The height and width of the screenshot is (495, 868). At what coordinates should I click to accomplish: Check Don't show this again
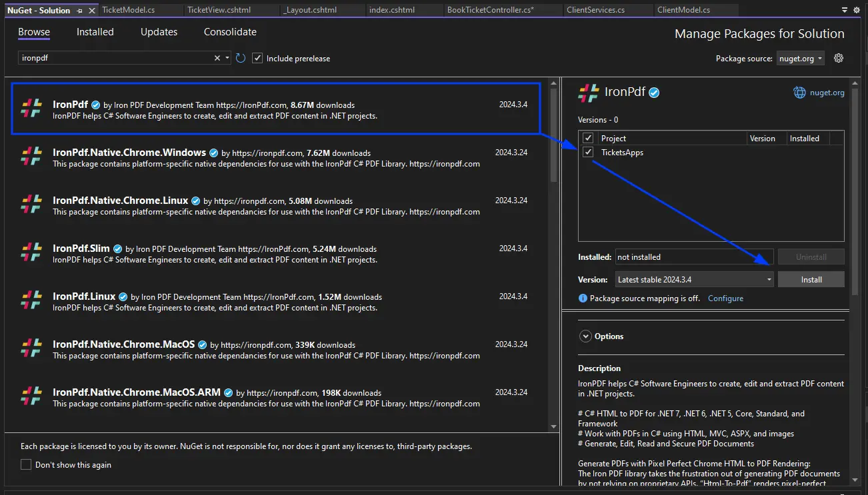[26, 464]
